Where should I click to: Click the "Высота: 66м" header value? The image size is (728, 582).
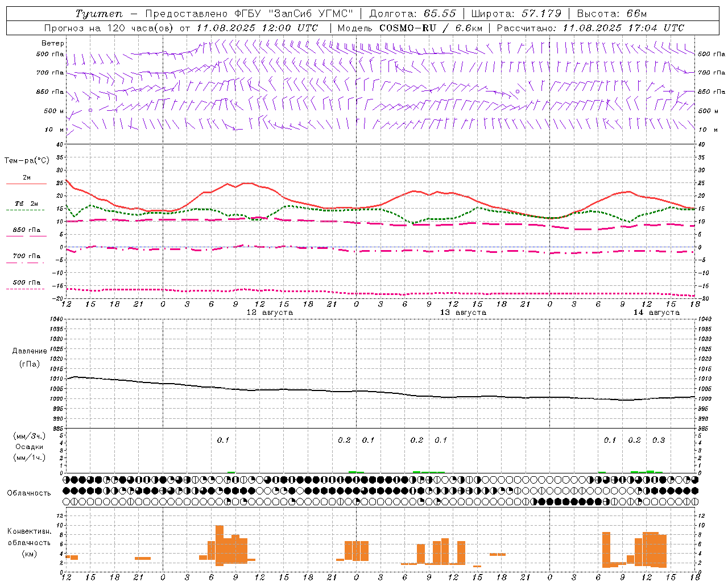pyautogui.click(x=611, y=14)
